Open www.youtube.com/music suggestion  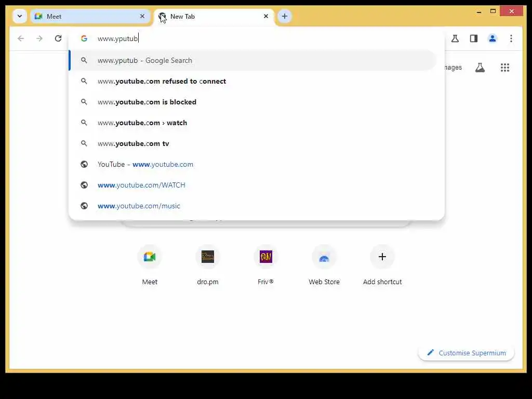(x=253, y=206)
